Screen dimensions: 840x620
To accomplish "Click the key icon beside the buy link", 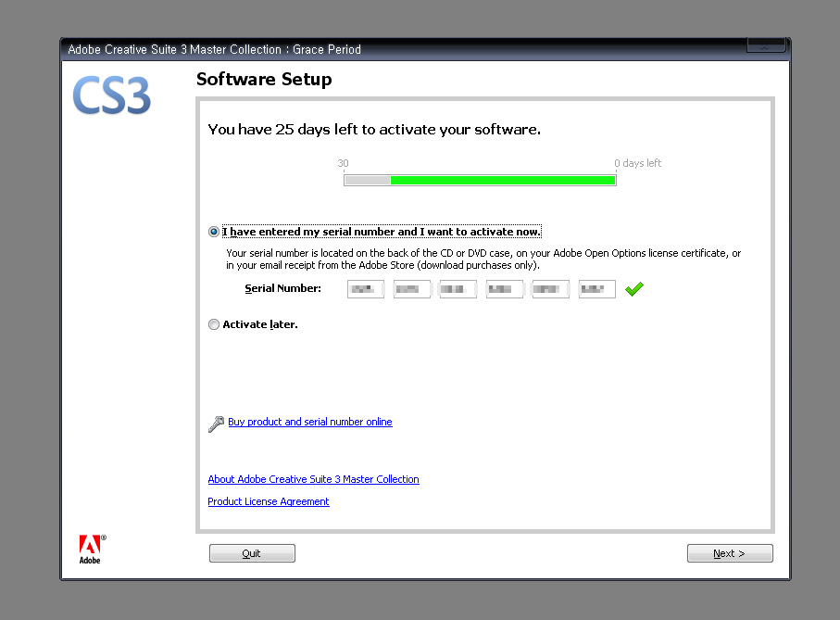I will pos(216,424).
